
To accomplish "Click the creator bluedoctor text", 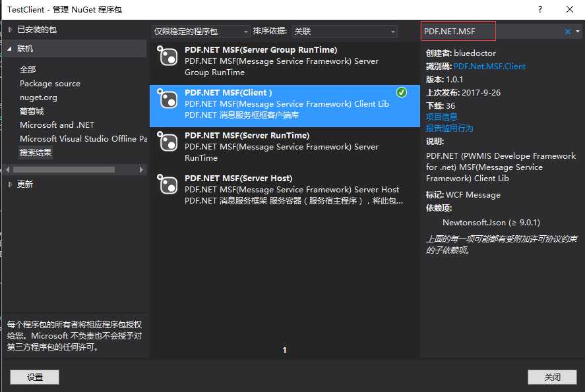I will (475, 53).
